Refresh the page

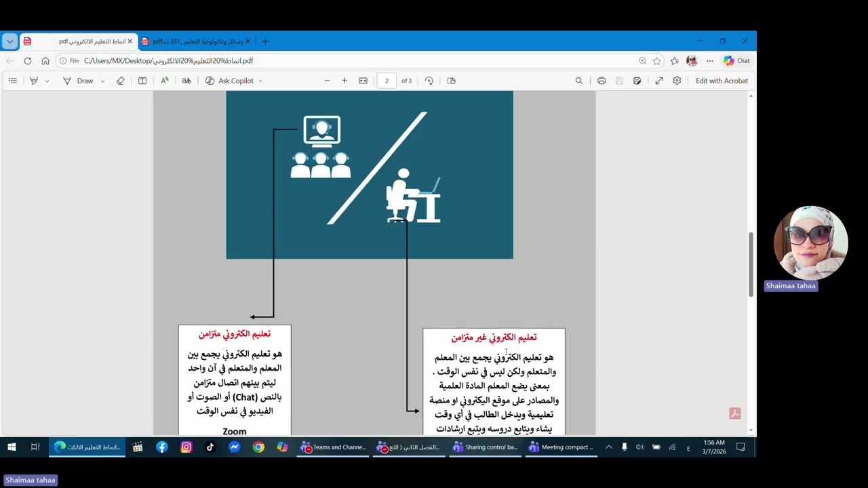(28, 61)
